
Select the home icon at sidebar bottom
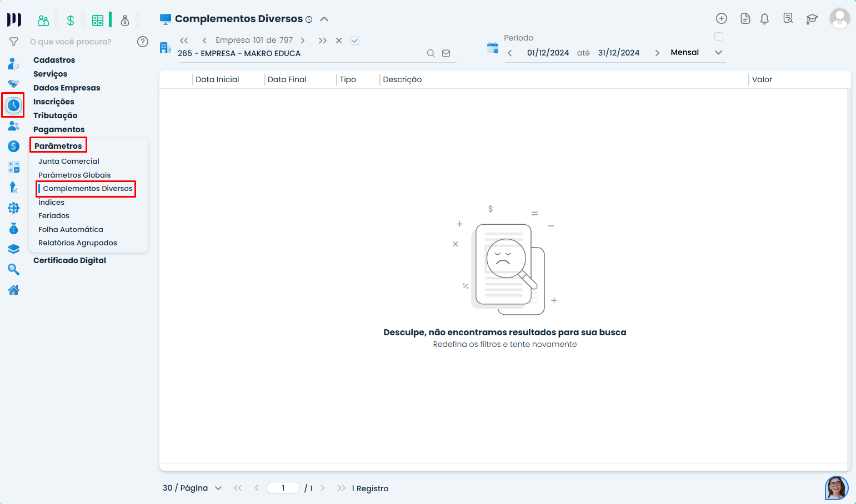click(13, 290)
